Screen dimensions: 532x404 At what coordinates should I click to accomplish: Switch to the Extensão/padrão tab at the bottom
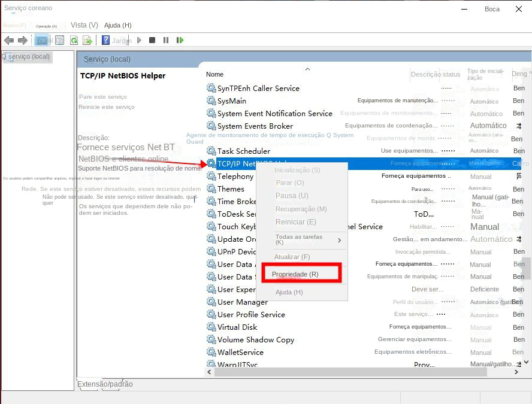point(105,384)
